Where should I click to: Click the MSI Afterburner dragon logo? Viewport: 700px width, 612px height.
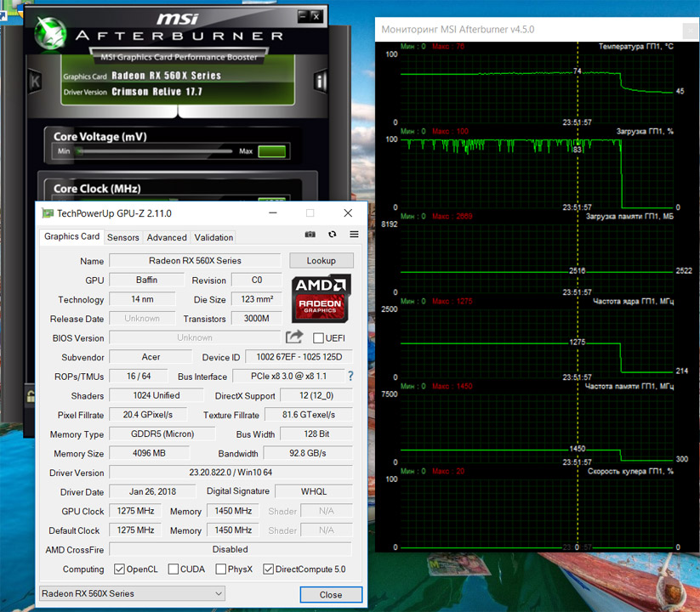[50, 33]
